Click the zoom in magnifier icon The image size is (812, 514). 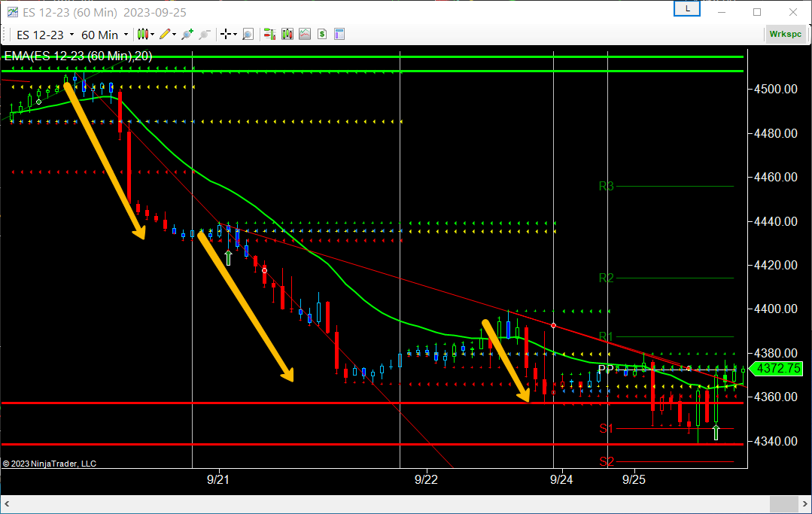(x=187, y=35)
